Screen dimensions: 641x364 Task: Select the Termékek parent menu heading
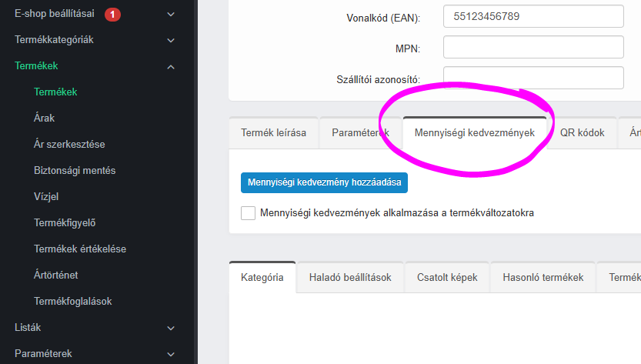pos(36,66)
